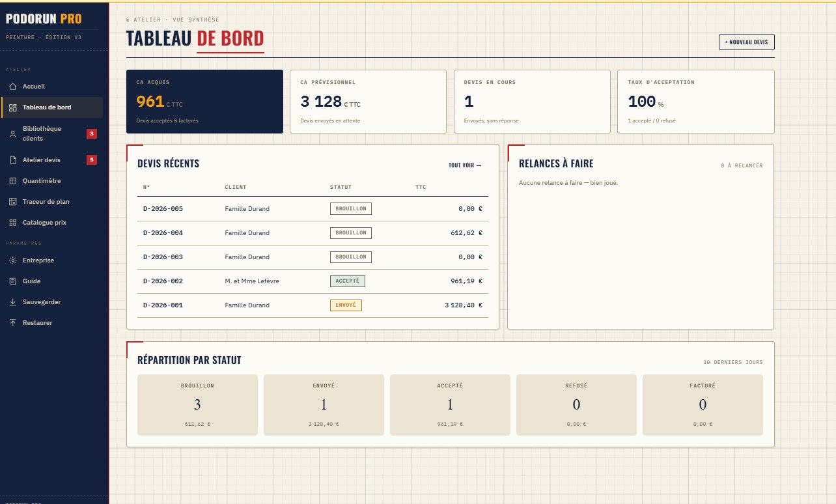Screen dimensions: 836x504
Task: Click the Entreprise gear icon
Action: click(x=13, y=260)
